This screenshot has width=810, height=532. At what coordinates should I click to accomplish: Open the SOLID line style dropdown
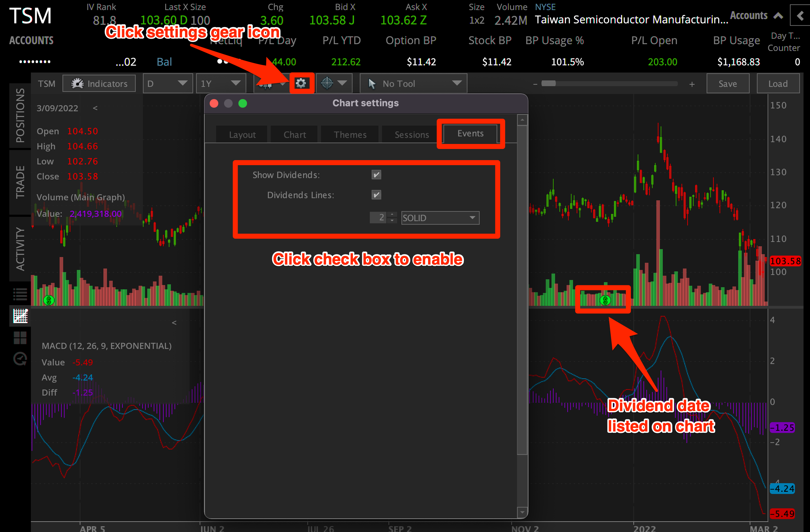440,218
